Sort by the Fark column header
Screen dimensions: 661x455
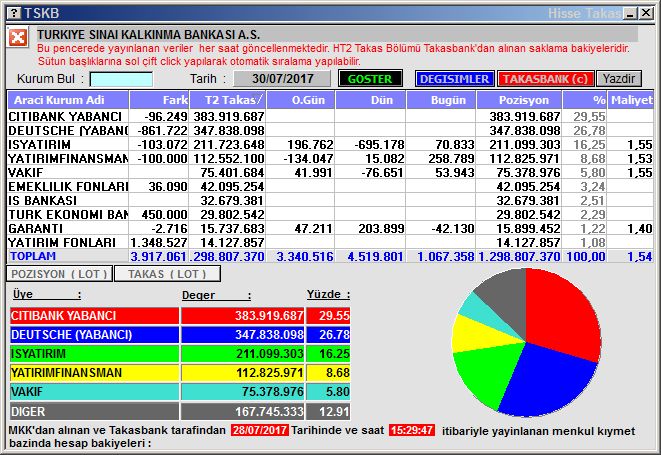160,100
